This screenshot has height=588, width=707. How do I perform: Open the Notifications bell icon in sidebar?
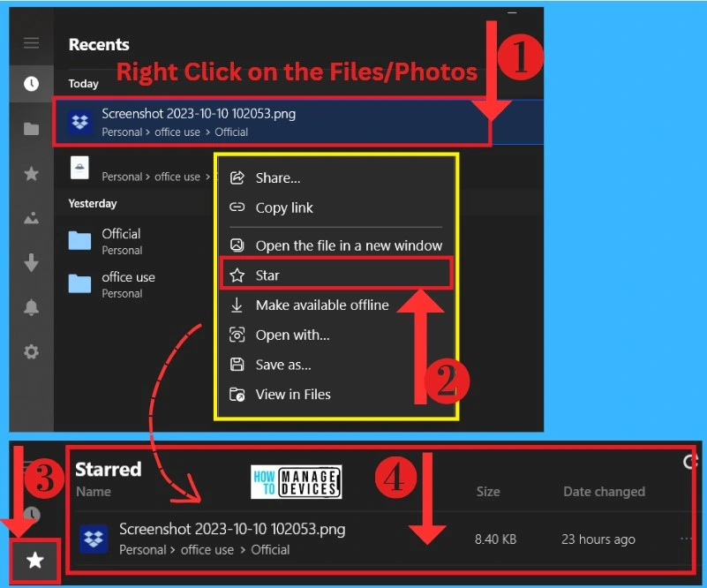coord(31,307)
